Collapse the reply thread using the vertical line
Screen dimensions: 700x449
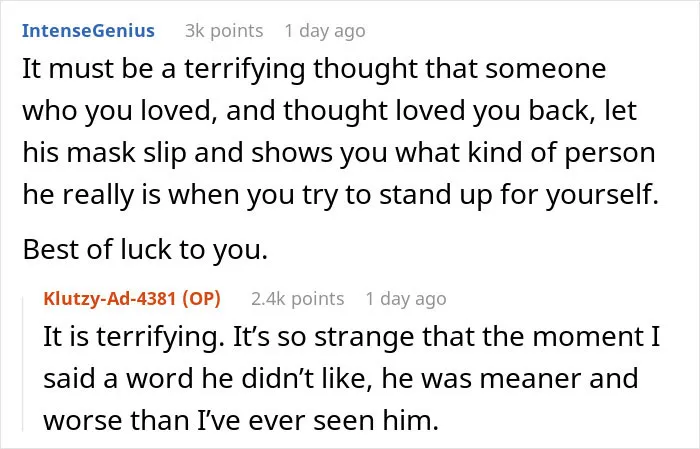pyautogui.click(x=23, y=360)
